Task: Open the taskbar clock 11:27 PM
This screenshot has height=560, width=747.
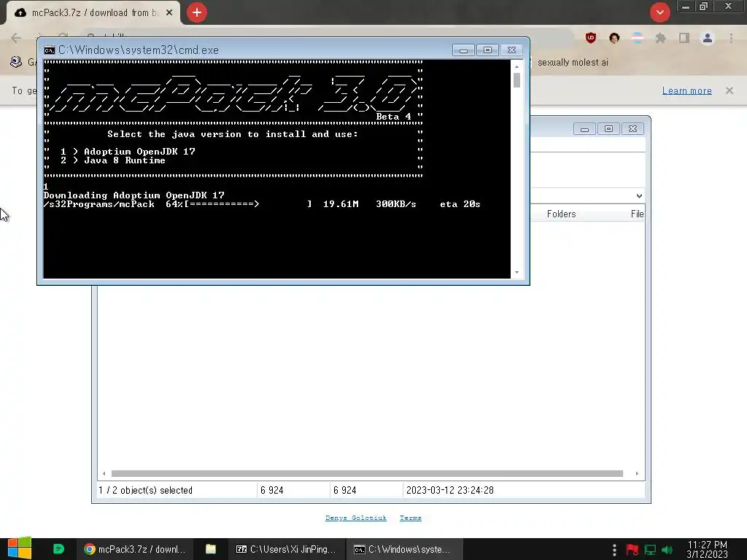Action: coord(708,550)
